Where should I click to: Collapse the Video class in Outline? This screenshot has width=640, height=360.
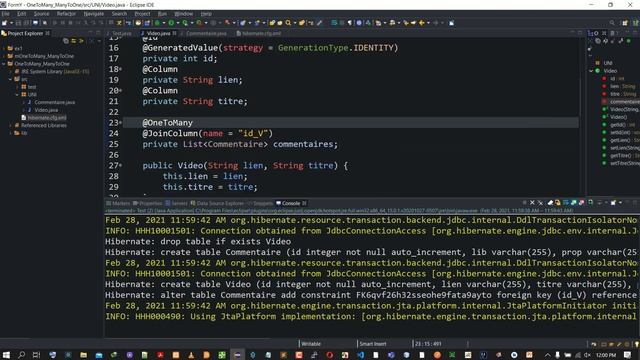tap(591, 71)
